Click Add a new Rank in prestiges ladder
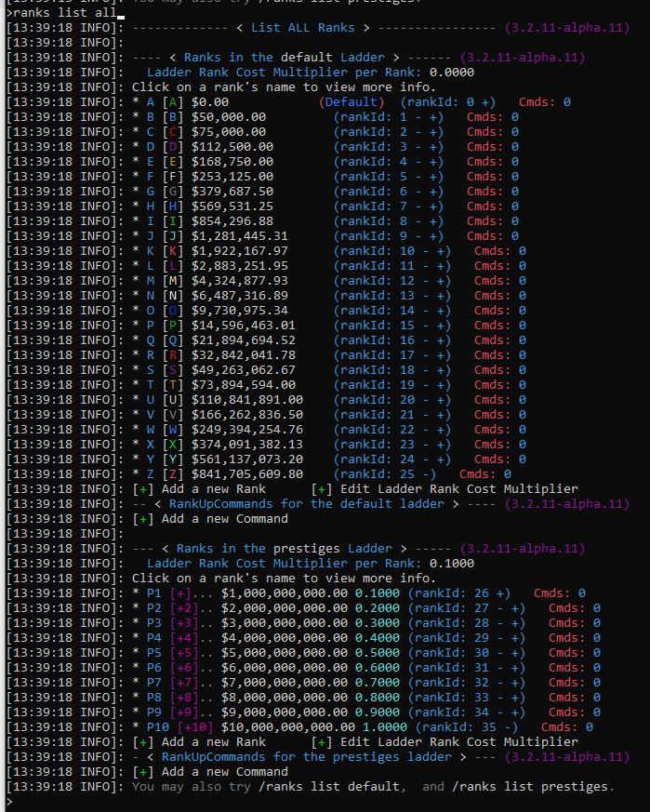650x812 pixels. point(199,741)
